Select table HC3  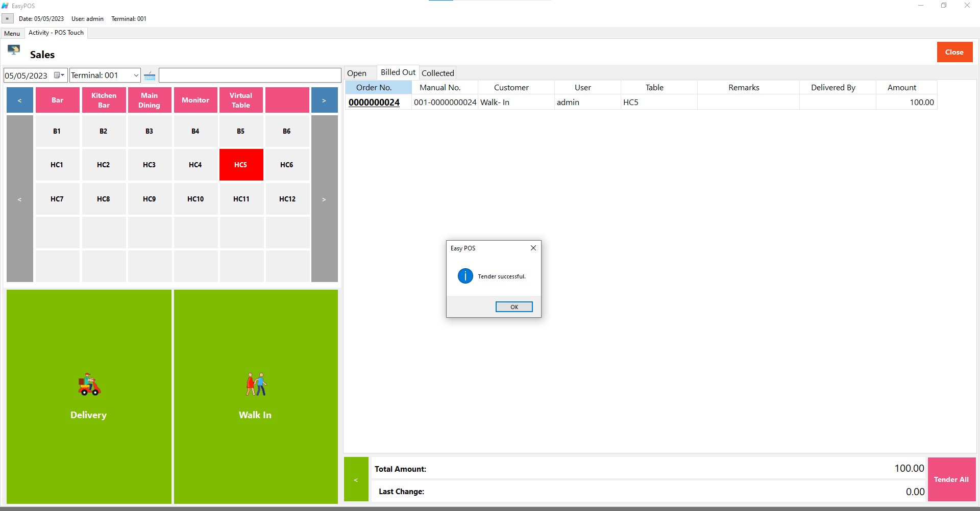150,165
